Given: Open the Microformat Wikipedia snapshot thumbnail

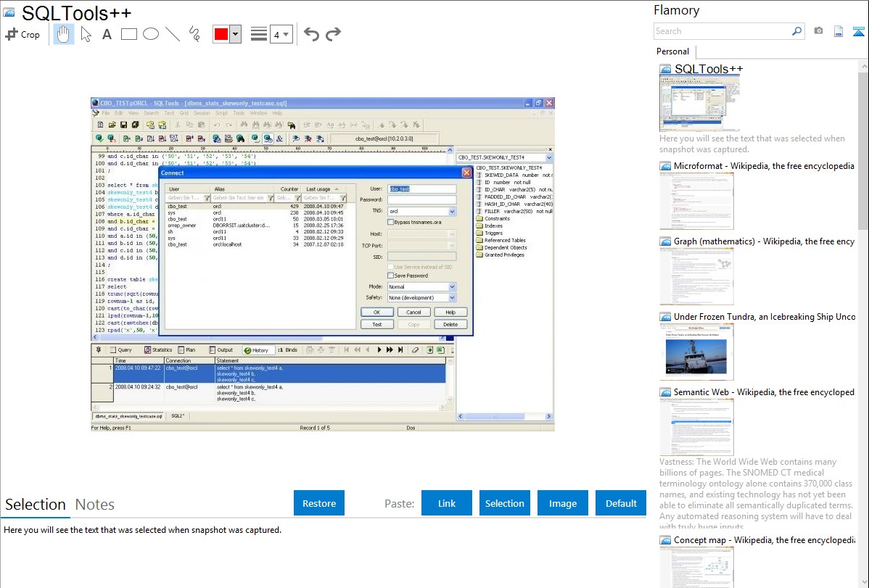Looking at the screenshot, I should pyautogui.click(x=696, y=201).
